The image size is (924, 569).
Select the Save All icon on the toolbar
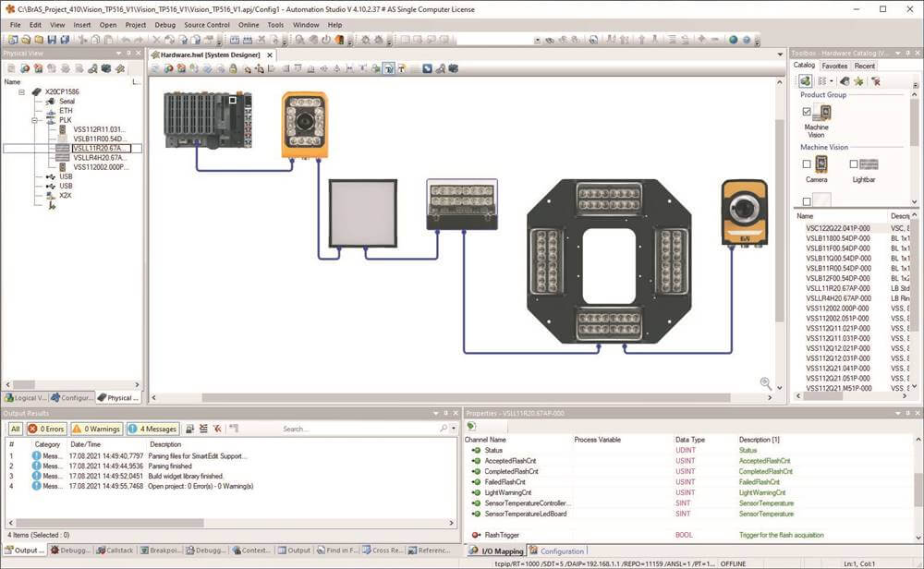coord(66,40)
